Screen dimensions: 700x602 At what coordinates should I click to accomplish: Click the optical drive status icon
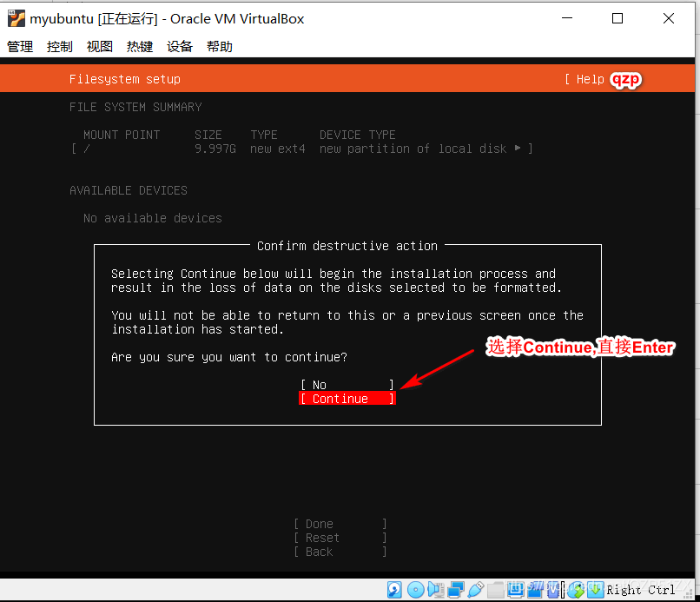pos(415,590)
